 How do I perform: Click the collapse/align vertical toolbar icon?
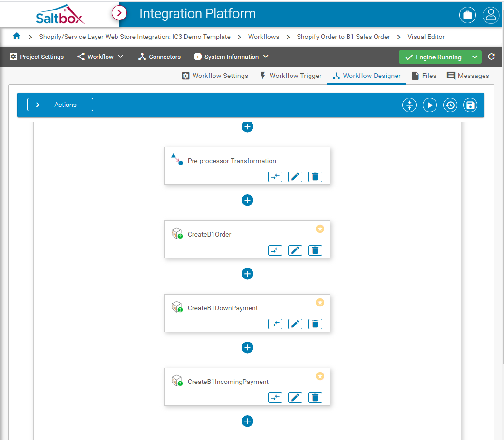point(409,105)
